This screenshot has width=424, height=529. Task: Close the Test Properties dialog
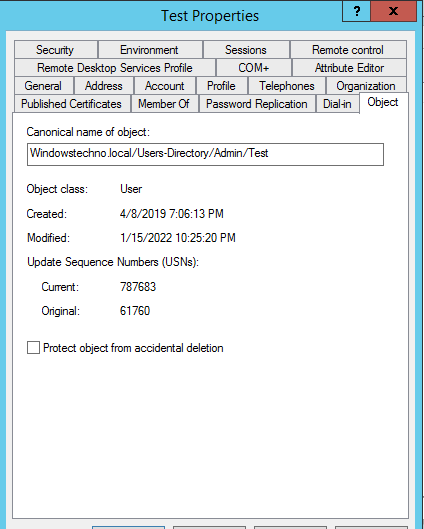[393, 11]
